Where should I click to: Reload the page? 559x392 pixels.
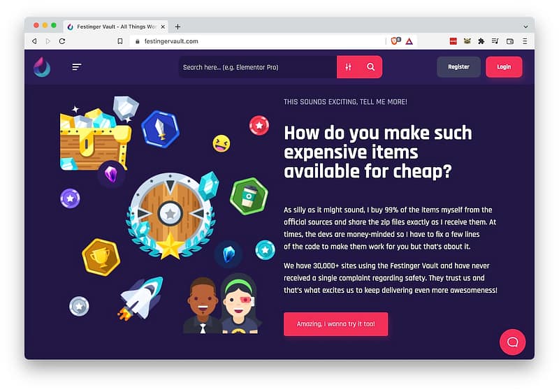[x=62, y=41]
